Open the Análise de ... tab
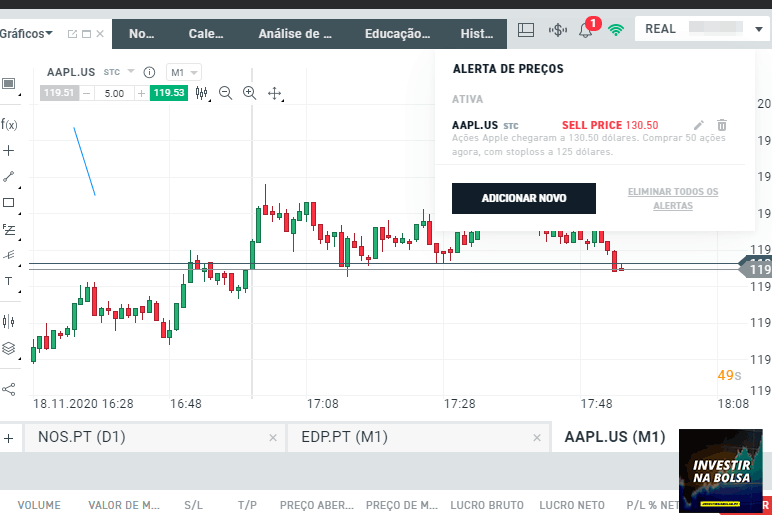Viewport: 772px width, 516px height. (x=295, y=34)
